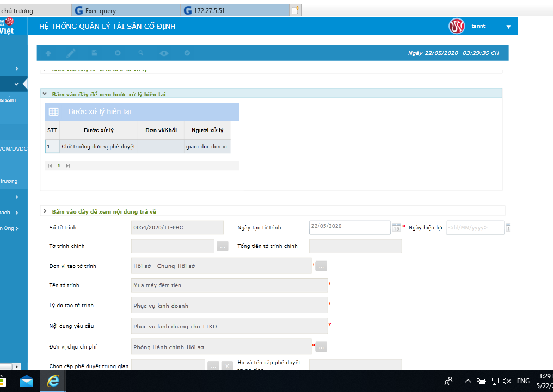Switch to the 'chủ trương' browser tab
553x392 pixels.
click(x=35, y=10)
